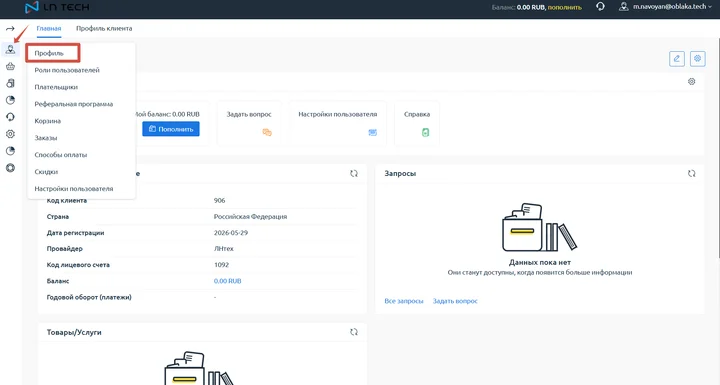
Task: Select Профиль in the dropdown menu
Action: (x=49, y=53)
